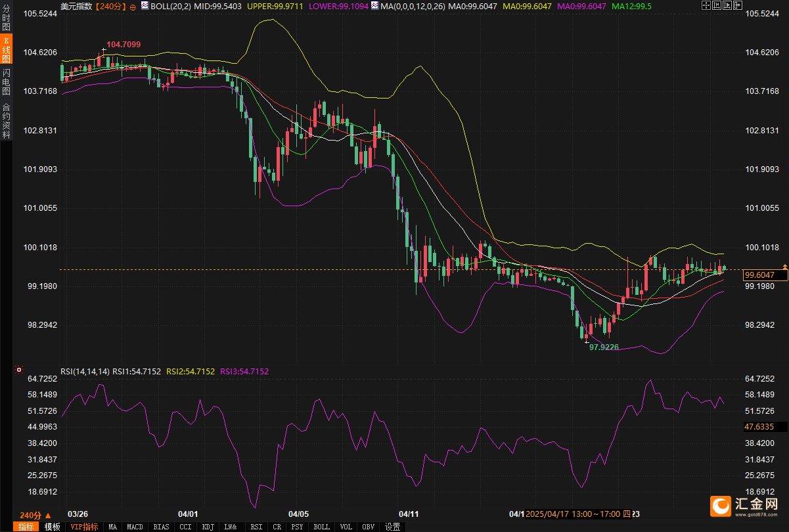Screen dimensions: 789x532
Task: Click the 97.9226 low price marker
Action: pyautogui.click(x=604, y=347)
